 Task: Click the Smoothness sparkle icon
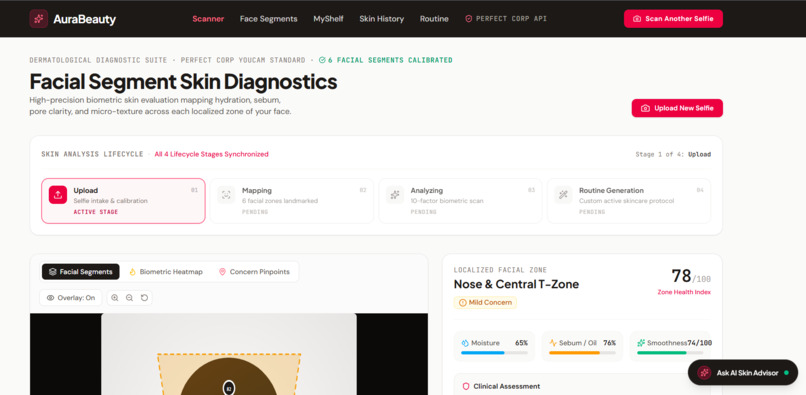(641, 343)
